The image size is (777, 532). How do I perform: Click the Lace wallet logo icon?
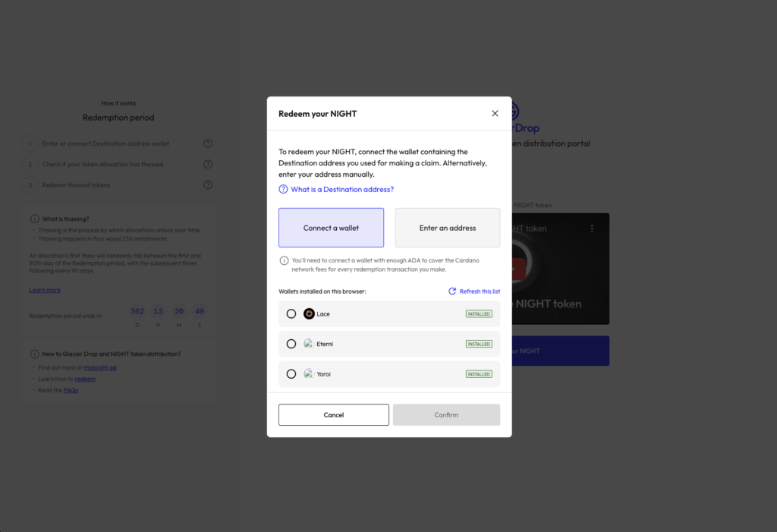[309, 313]
